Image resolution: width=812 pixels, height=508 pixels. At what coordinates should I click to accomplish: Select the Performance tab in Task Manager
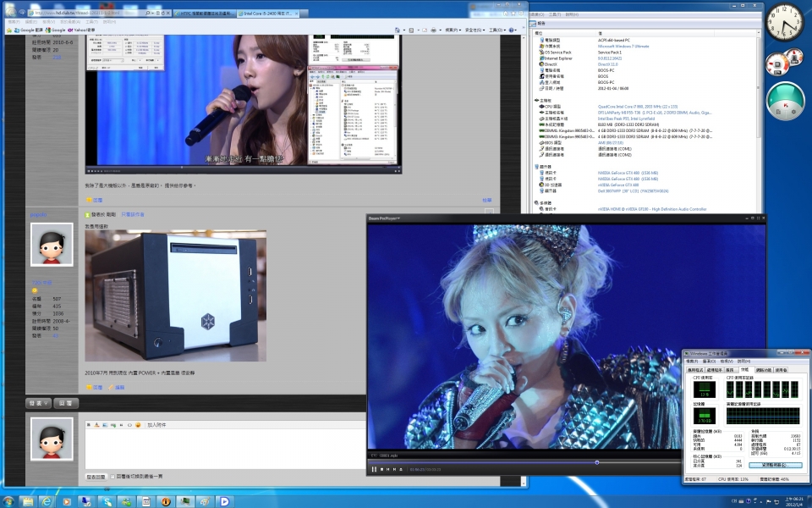[x=744, y=370]
